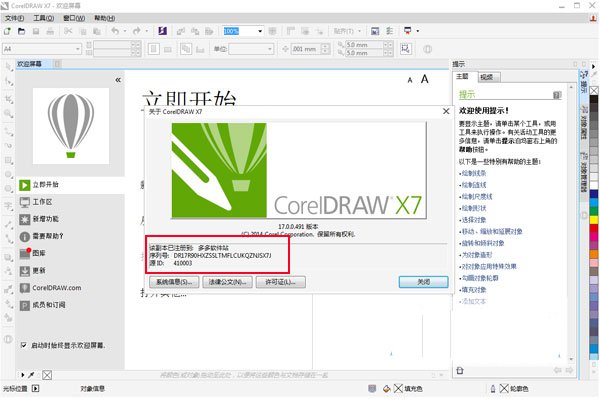The width and height of the screenshot is (600, 399).
Task: Click the help icon in Hints header
Action: pos(557,95)
